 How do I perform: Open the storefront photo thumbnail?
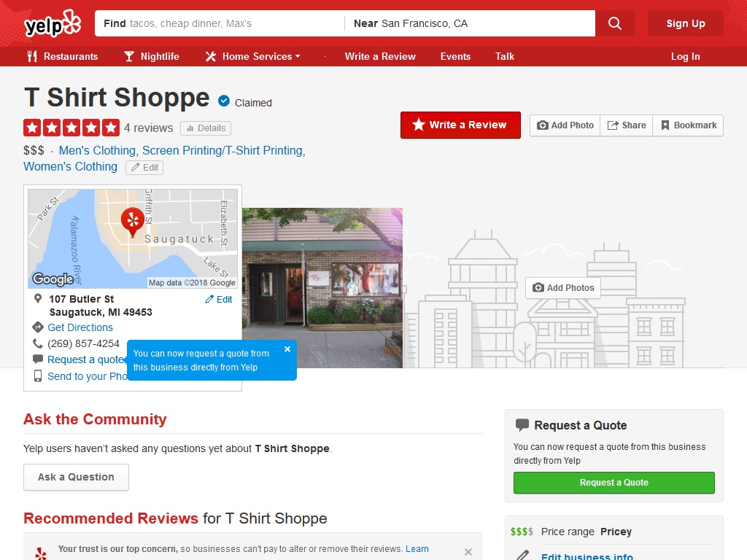click(322, 287)
